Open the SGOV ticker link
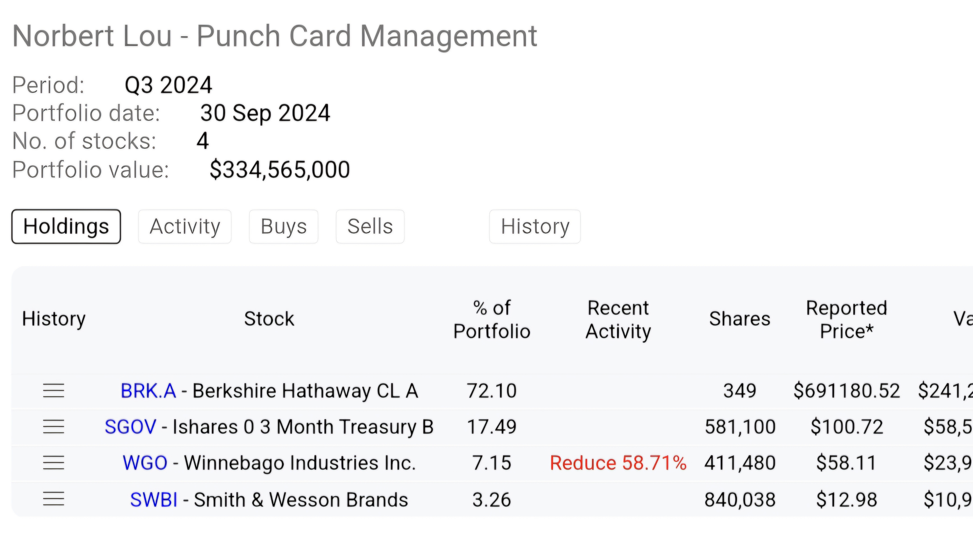The width and height of the screenshot is (973, 560). tap(130, 427)
